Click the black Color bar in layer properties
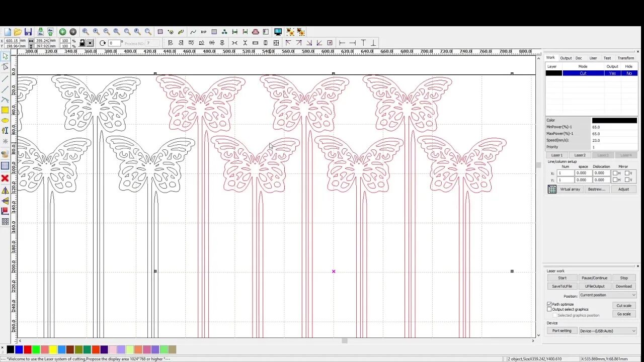The image size is (644, 362). tap(614, 120)
